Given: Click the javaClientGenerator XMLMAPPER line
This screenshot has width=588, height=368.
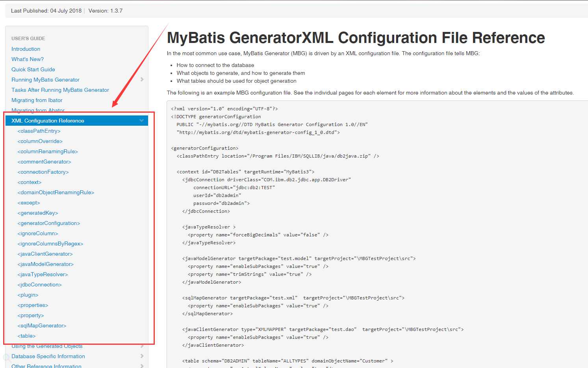Looking at the screenshot, I should (323, 329).
